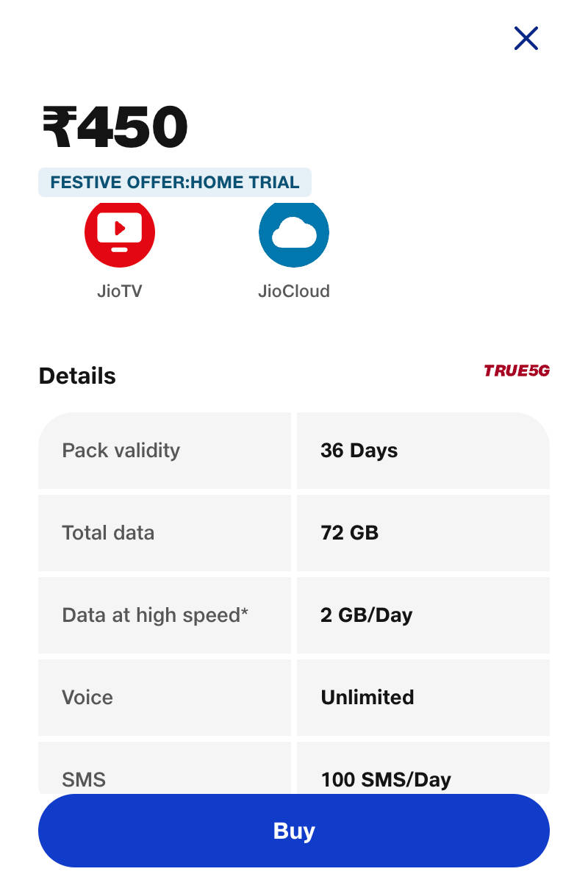Select the Total data row label
The height and width of the screenshot is (888, 588).
108,532
